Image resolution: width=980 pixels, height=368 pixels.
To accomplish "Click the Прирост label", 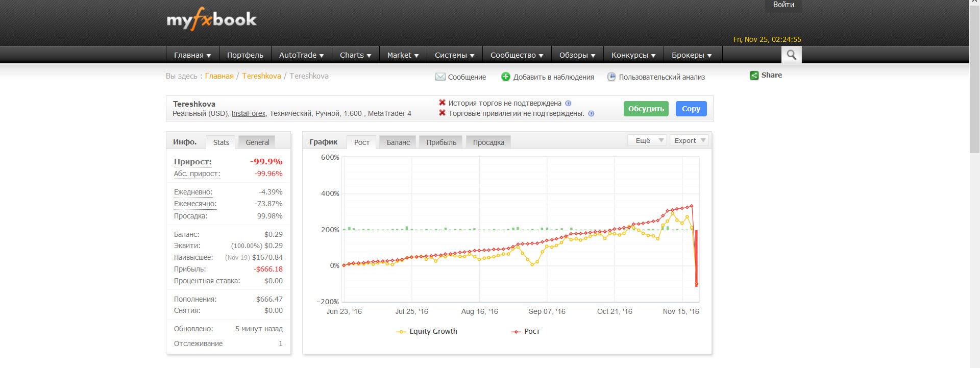I will point(192,162).
